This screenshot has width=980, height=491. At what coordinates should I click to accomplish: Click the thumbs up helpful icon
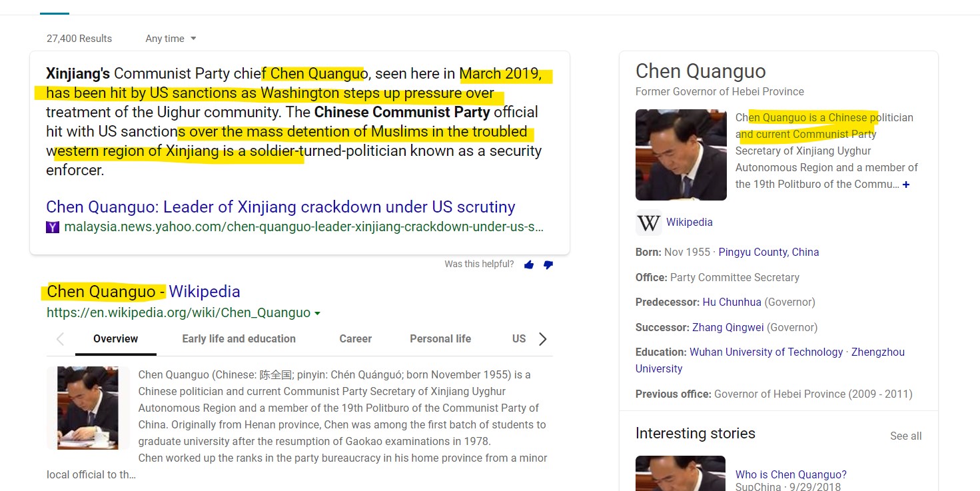point(529,264)
